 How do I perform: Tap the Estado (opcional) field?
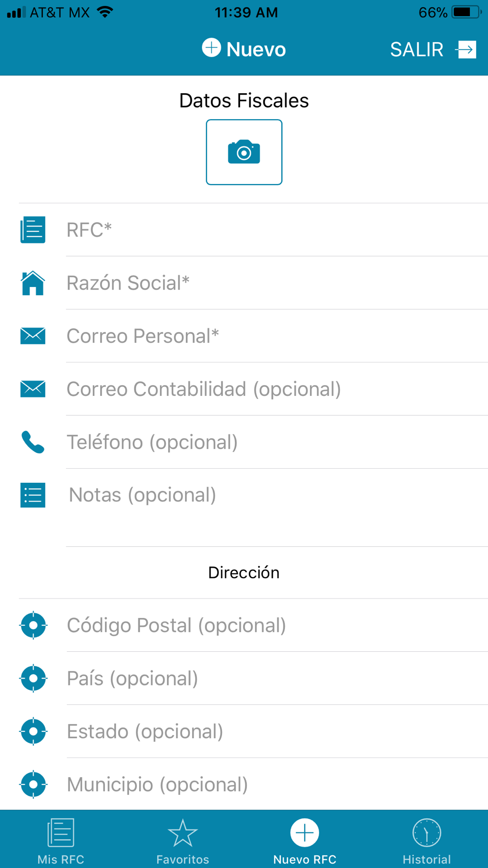pos(277,731)
